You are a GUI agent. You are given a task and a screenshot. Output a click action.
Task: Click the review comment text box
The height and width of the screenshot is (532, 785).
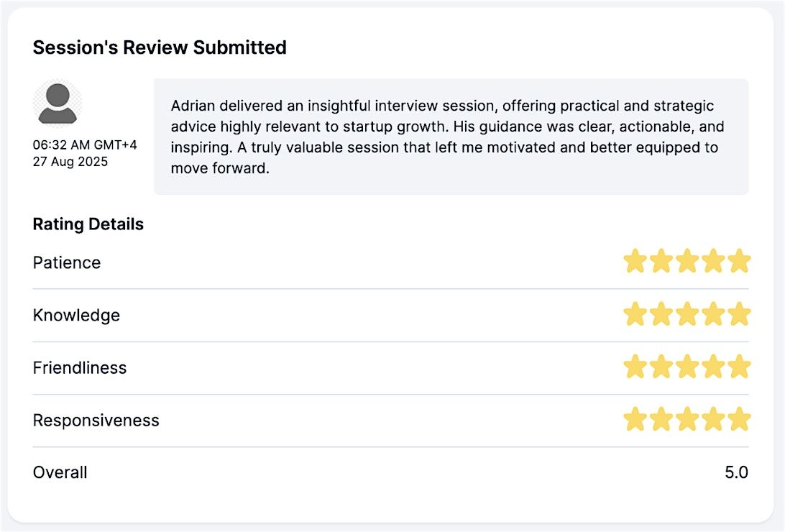tap(451, 137)
